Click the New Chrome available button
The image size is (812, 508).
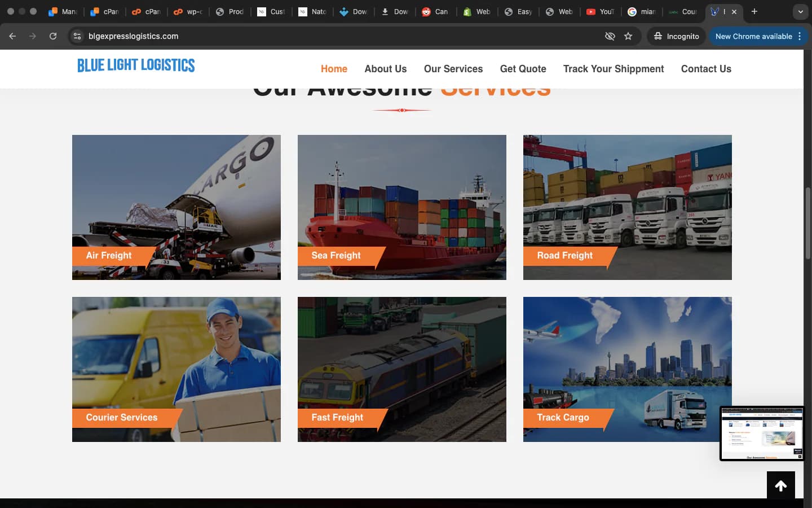pos(758,36)
